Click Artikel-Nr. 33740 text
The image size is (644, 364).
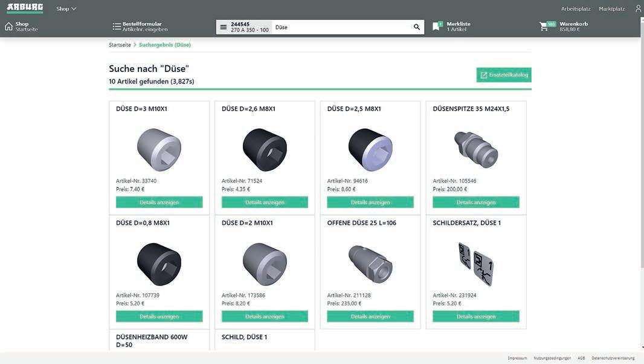136,181
